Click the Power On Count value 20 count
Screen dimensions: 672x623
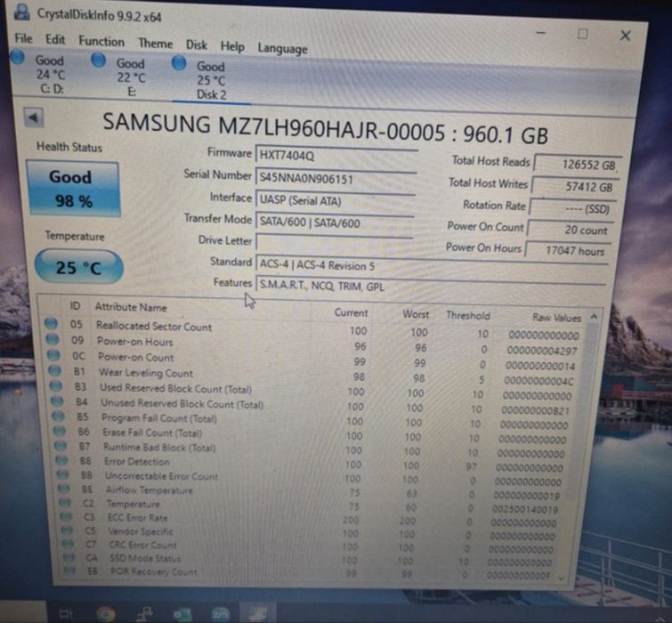click(570, 231)
